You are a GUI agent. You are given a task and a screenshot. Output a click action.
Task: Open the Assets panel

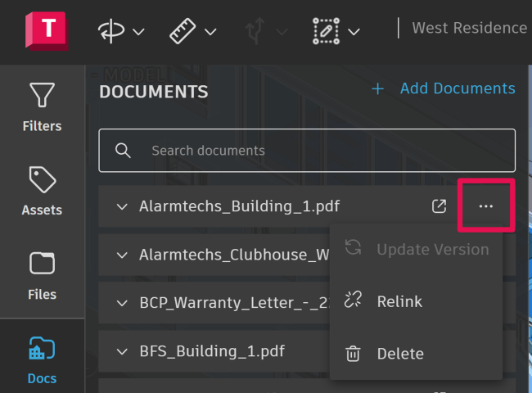tap(42, 191)
